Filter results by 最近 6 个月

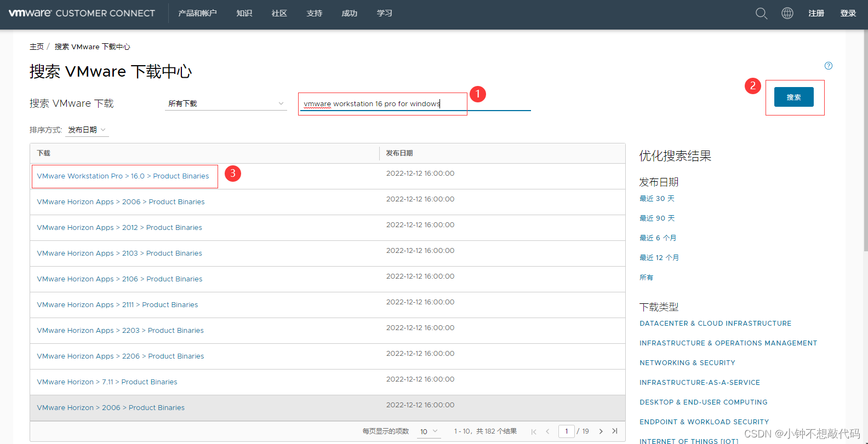click(658, 238)
